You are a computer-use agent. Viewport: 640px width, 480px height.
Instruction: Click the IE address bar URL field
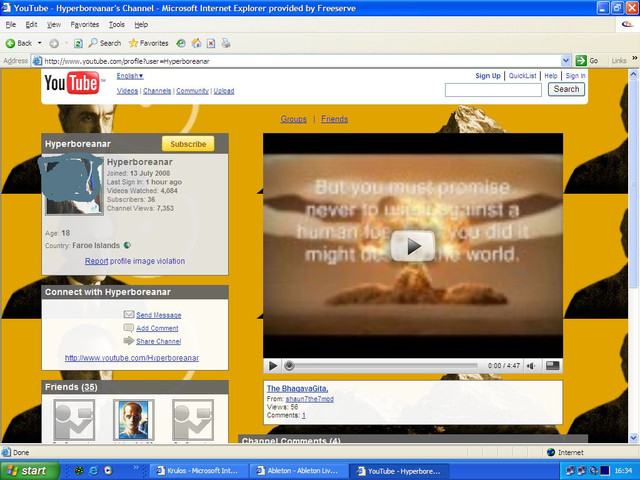coord(302,61)
